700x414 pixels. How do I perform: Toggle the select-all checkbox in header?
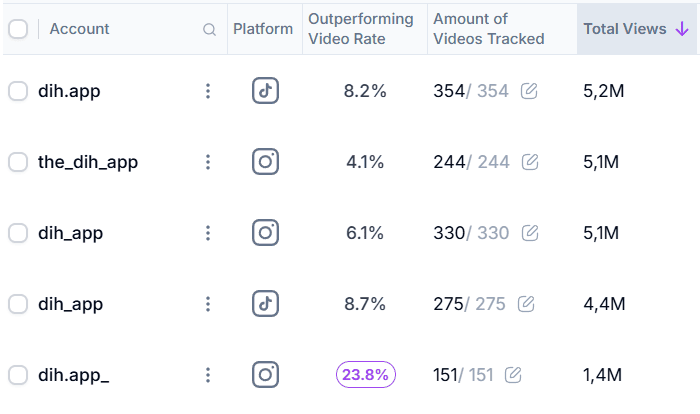(x=18, y=29)
